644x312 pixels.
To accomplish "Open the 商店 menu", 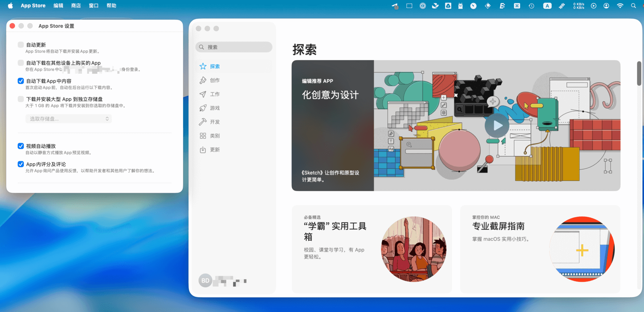I will 76,6.
